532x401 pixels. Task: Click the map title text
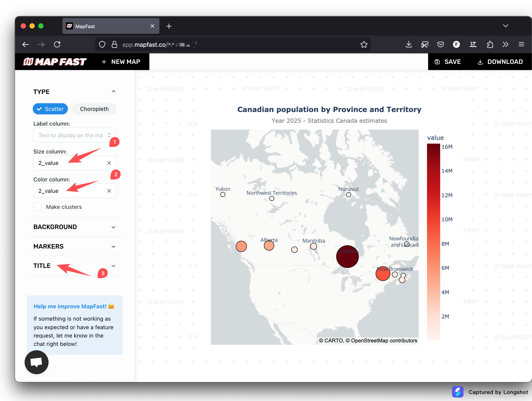click(x=329, y=109)
